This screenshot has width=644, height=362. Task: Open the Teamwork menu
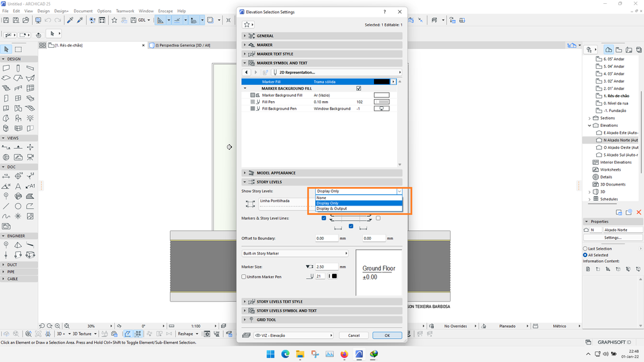tap(125, 11)
